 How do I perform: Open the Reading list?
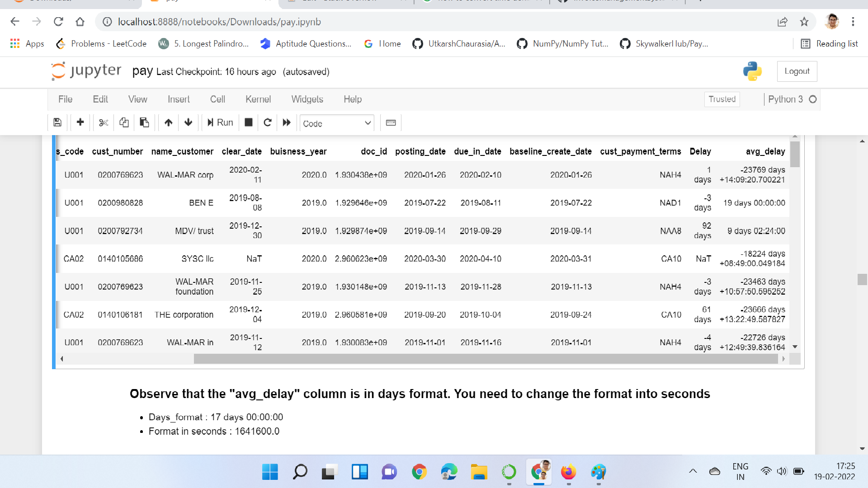829,44
